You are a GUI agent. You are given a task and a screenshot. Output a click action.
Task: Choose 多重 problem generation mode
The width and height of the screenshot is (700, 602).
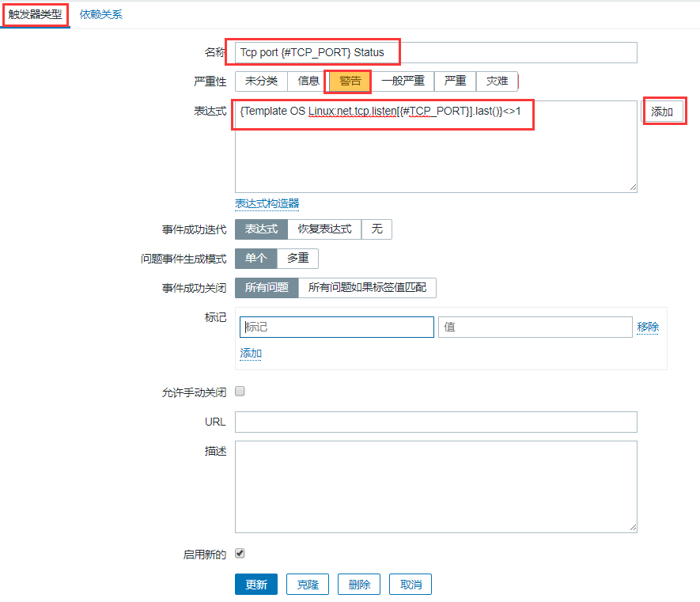297,259
